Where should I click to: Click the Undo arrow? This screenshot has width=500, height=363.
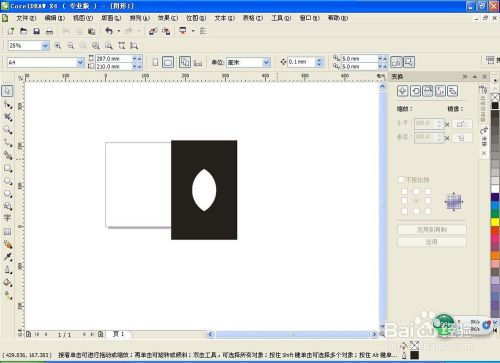click(x=109, y=31)
